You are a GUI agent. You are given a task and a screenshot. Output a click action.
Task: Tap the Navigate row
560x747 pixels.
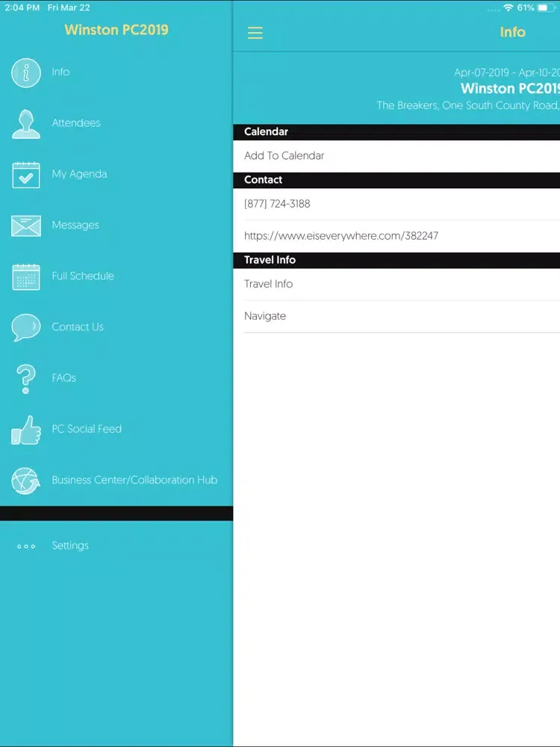coord(396,316)
